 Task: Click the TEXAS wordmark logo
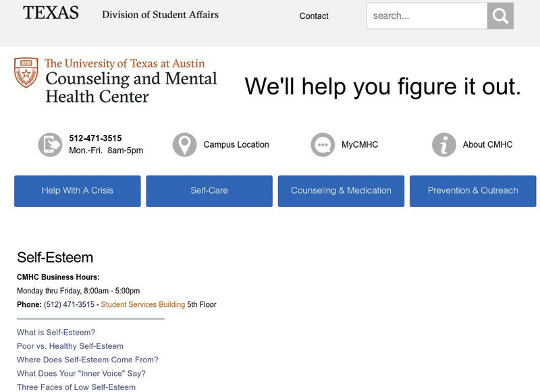pos(51,13)
